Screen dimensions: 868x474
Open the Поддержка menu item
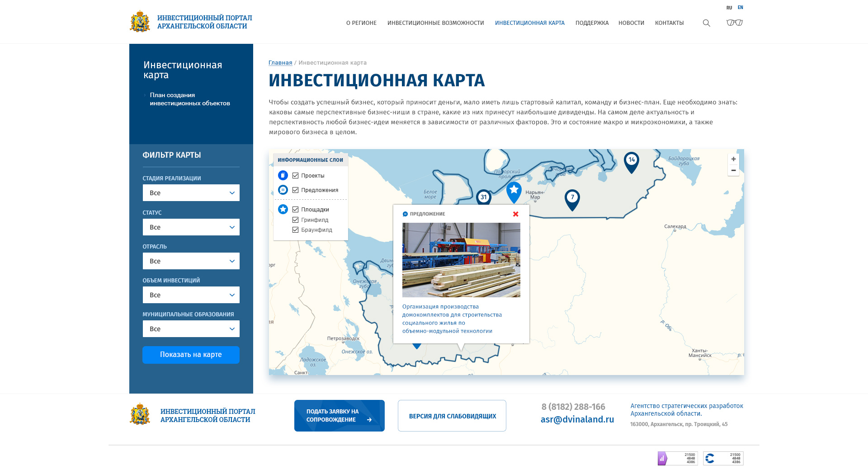point(591,23)
